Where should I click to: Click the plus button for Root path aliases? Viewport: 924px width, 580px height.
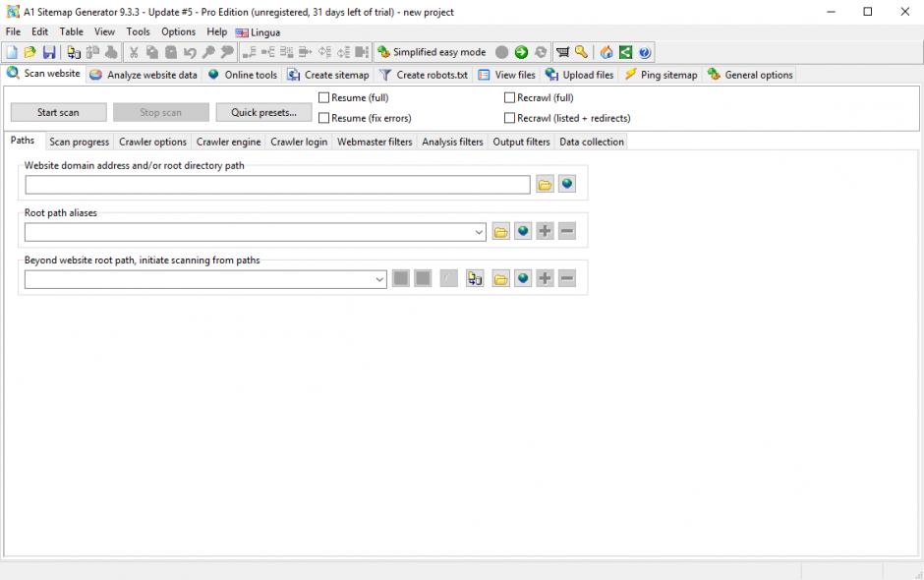[x=546, y=232]
